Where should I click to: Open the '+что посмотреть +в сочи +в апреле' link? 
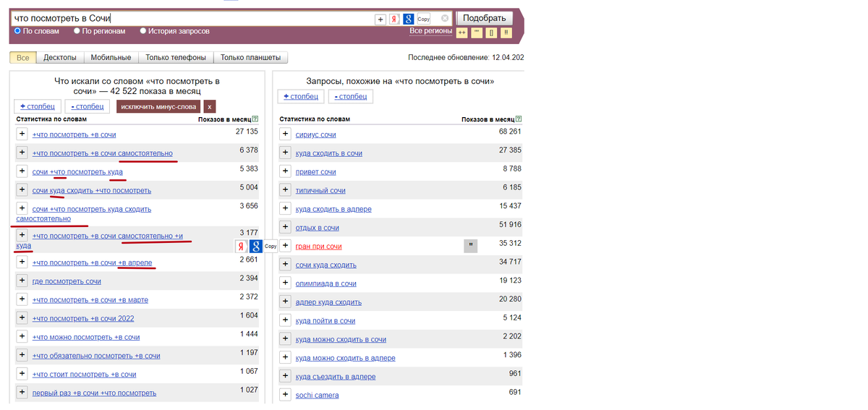coord(93,262)
